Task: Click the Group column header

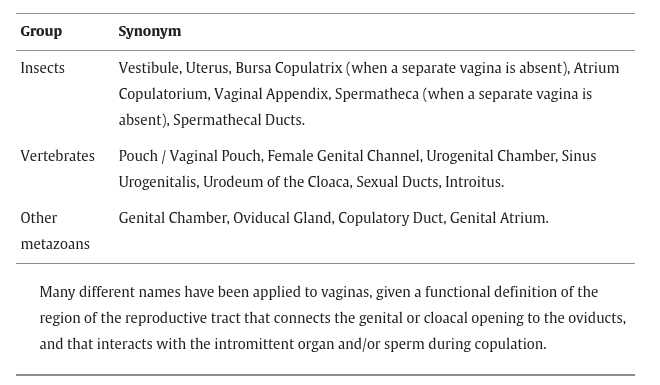Action: tap(41, 31)
